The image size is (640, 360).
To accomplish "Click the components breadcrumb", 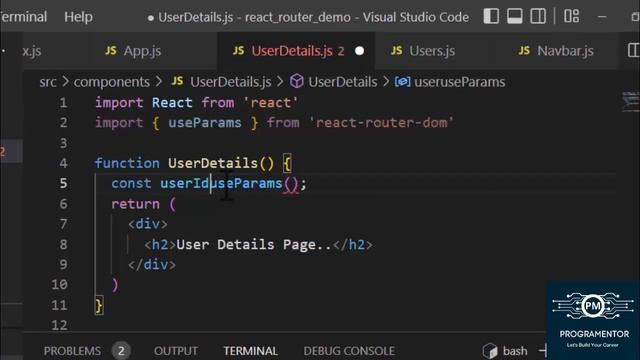I will 111,82.
